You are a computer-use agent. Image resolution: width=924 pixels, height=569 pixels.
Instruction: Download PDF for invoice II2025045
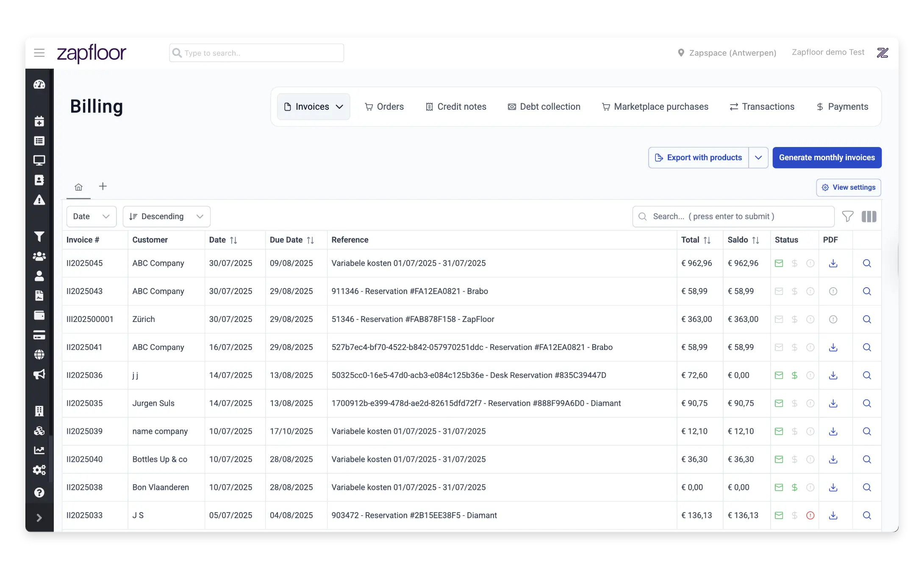coord(833,263)
